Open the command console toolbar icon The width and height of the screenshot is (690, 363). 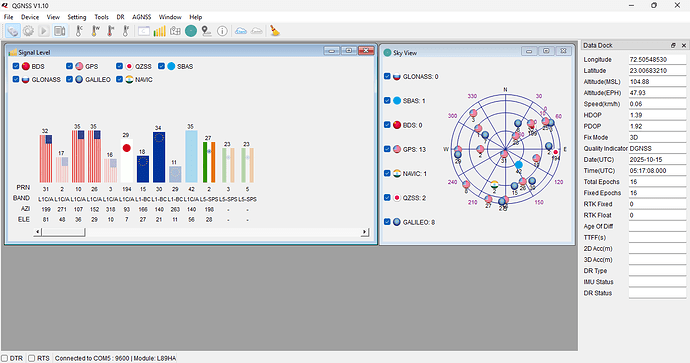(144, 31)
